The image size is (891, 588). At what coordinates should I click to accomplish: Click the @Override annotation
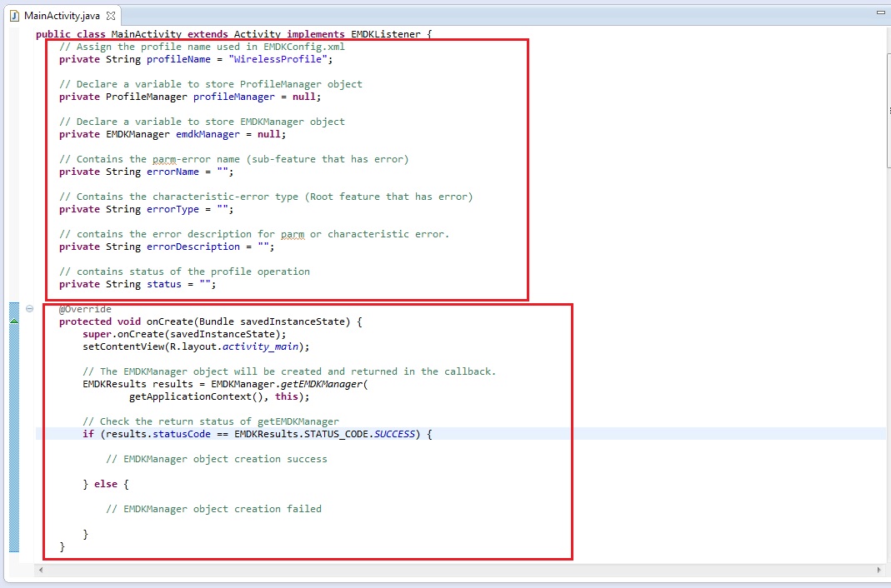pos(85,309)
